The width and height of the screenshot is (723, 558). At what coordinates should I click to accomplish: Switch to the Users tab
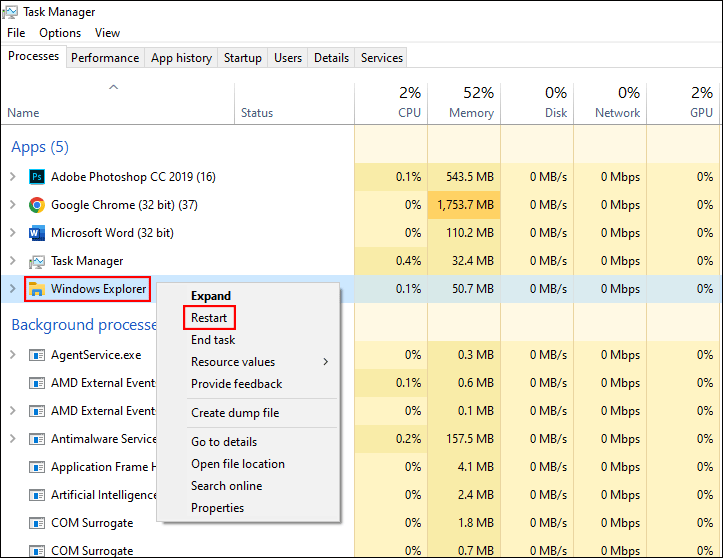coord(288,58)
